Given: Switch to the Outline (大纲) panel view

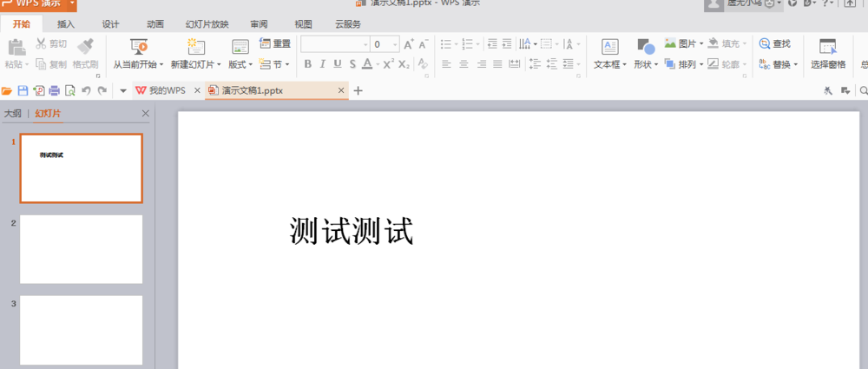Looking at the screenshot, I should point(13,113).
